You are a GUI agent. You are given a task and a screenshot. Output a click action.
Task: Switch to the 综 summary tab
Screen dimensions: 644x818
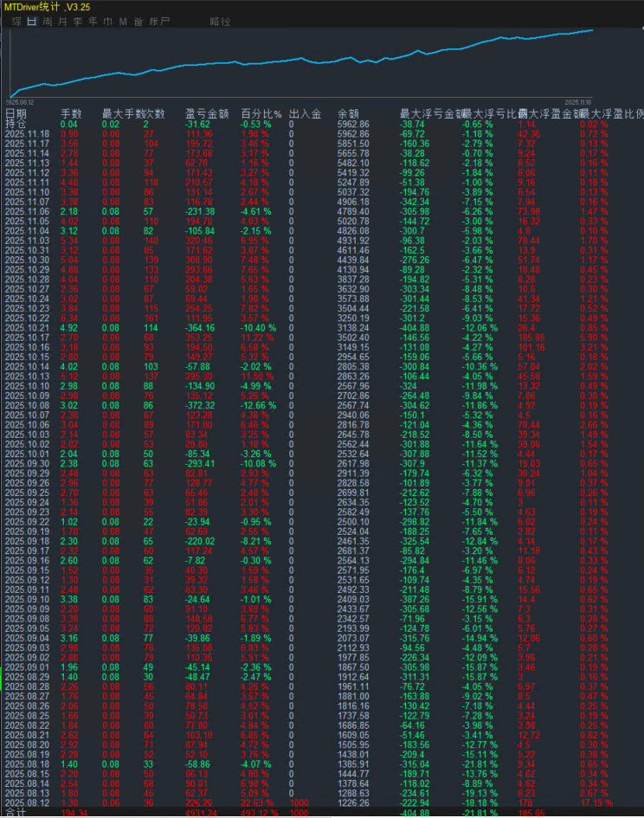pos(17,22)
